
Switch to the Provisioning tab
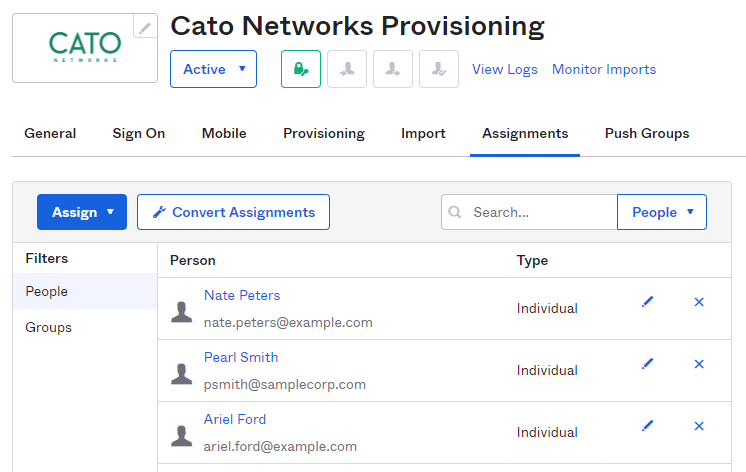(323, 133)
